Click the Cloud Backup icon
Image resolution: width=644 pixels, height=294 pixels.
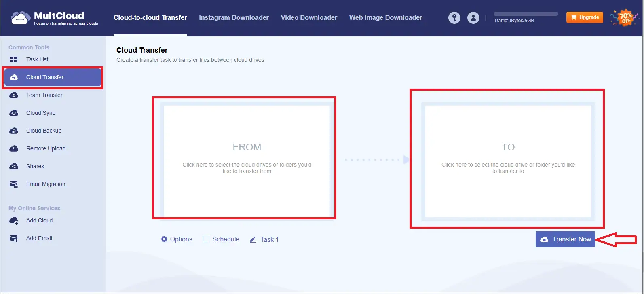point(14,131)
